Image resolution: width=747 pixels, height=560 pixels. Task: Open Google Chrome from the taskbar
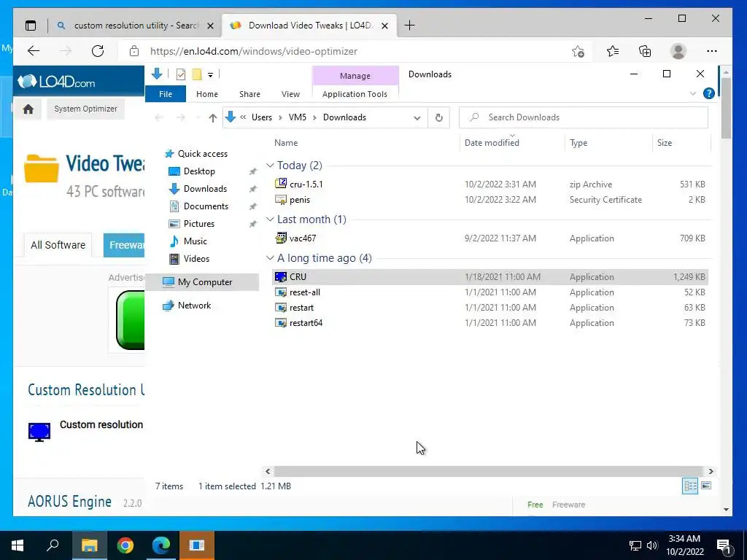[x=125, y=545]
